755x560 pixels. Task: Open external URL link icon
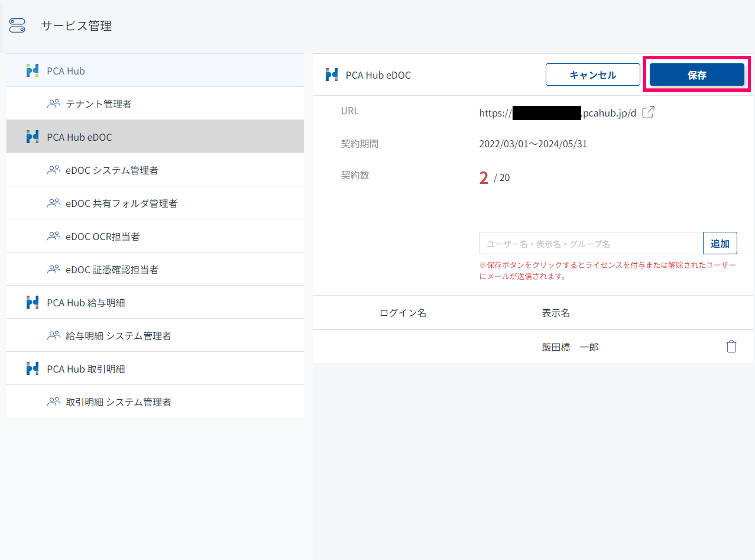pos(648,112)
